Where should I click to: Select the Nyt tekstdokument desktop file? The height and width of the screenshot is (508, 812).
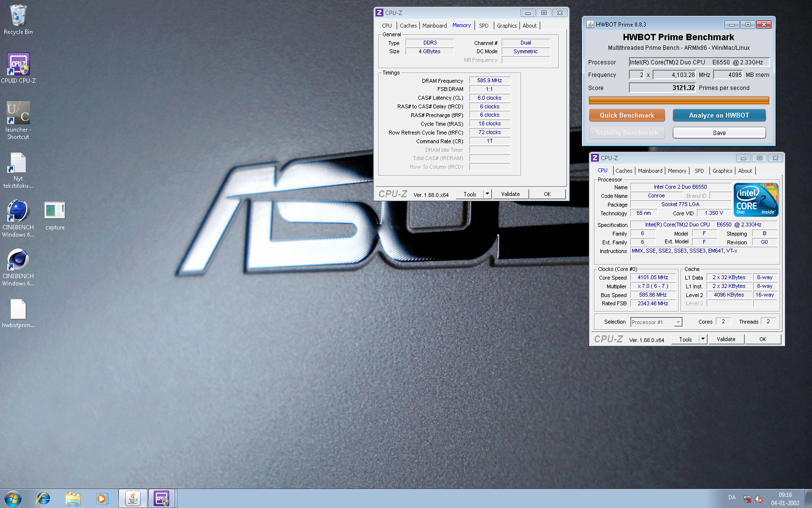coord(18,170)
